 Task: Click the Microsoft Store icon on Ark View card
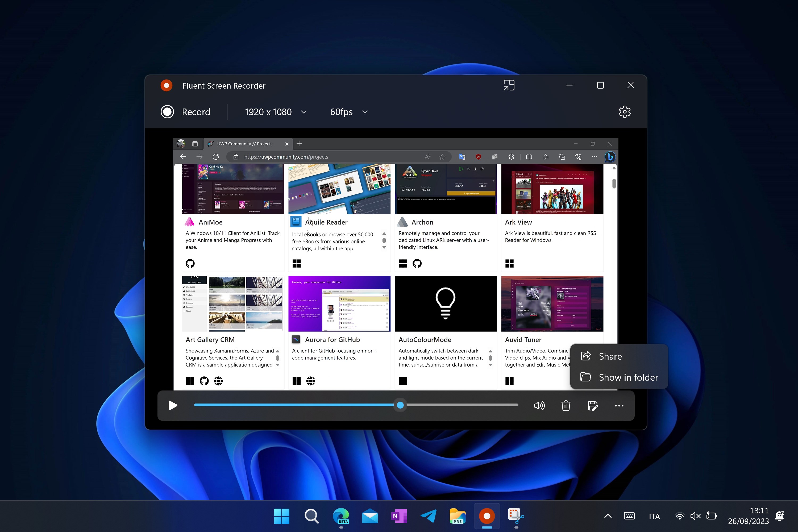pyautogui.click(x=509, y=263)
